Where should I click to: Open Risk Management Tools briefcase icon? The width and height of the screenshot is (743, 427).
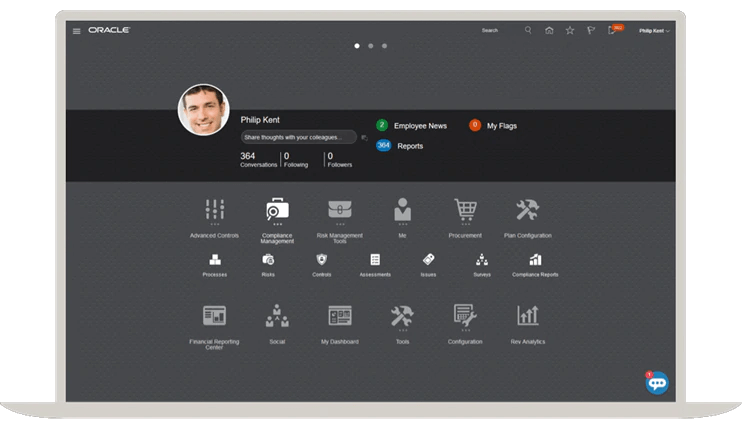pos(340,210)
